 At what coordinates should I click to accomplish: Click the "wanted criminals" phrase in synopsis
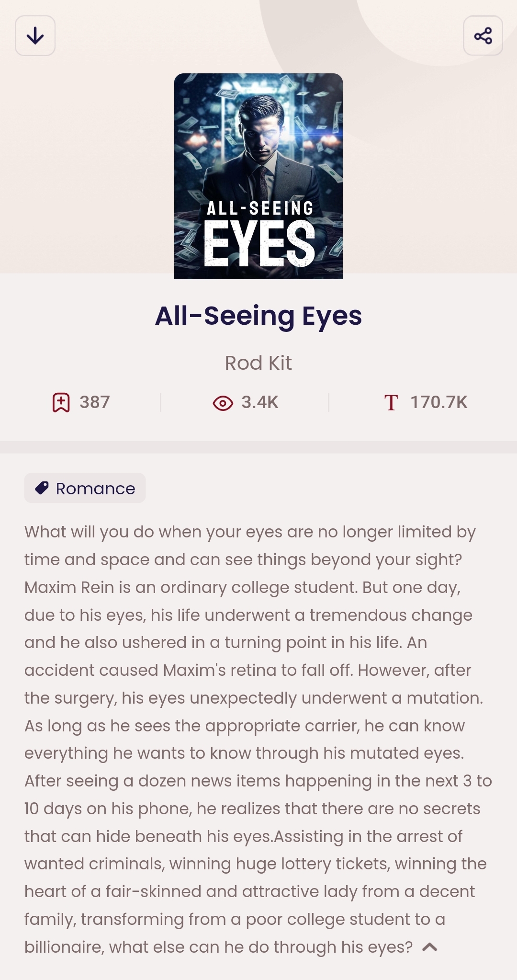tap(94, 864)
